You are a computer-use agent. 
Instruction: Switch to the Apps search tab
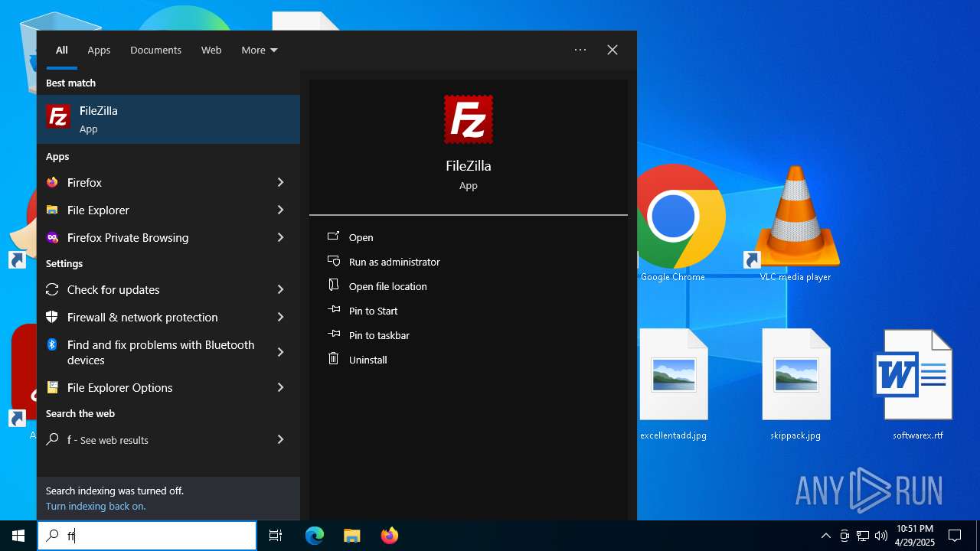99,50
